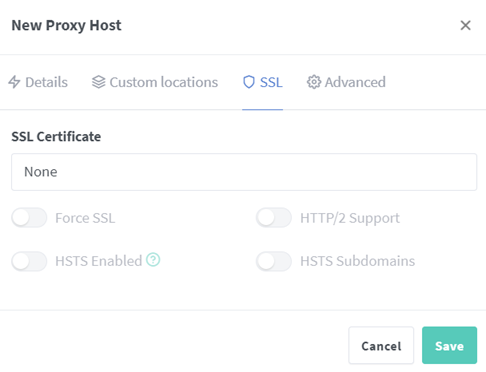The image size is (486, 372).
Task: Click the HSTS Subdomains label text
Action: tap(357, 261)
